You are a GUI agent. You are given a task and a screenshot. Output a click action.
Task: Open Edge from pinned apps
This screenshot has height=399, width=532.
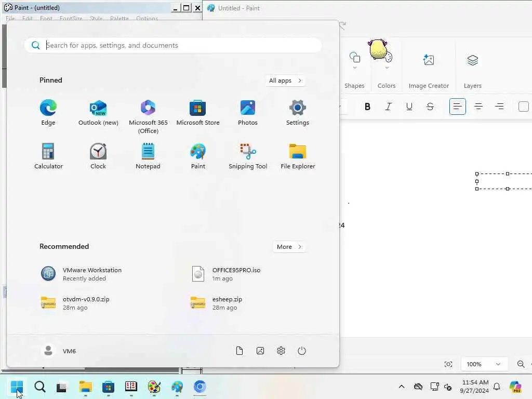click(48, 113)
